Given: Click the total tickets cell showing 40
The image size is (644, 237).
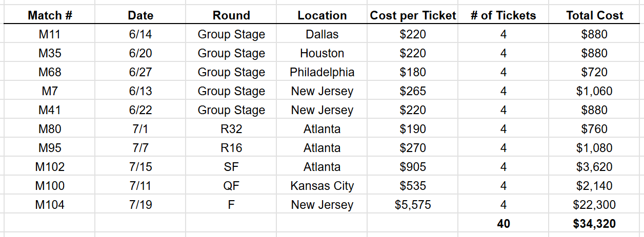Looking at the screenshot, I should pos(504,224).
